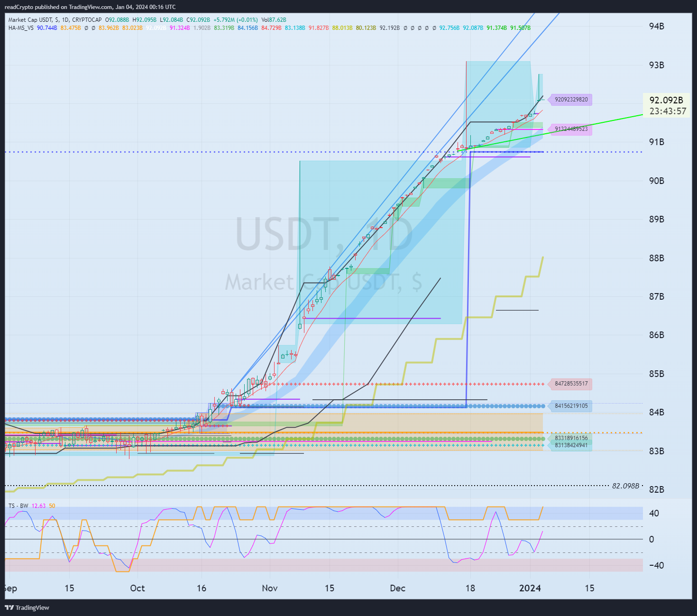Click the 83B price axis label
The height and width of the screenshot is (616, 697).
pos(657,451)
